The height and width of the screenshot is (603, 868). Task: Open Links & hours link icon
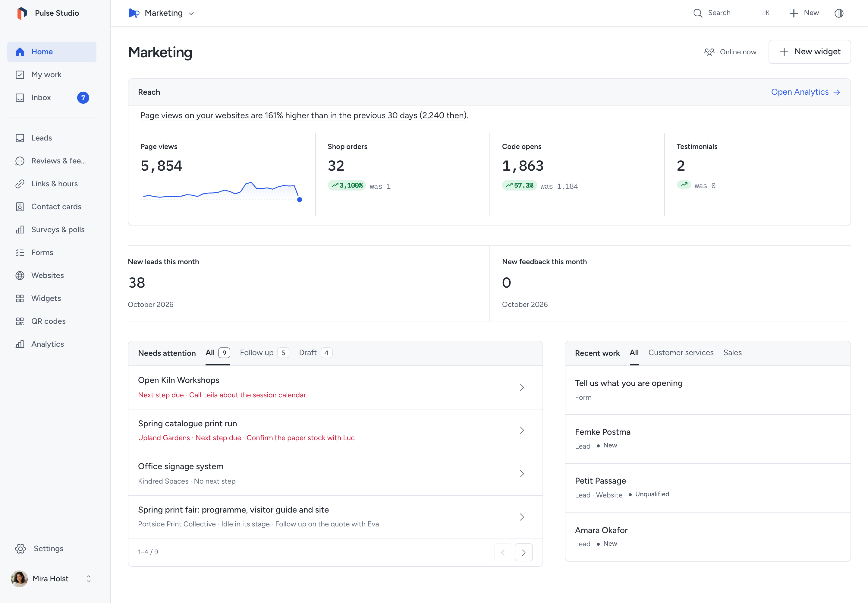[20, 184]
